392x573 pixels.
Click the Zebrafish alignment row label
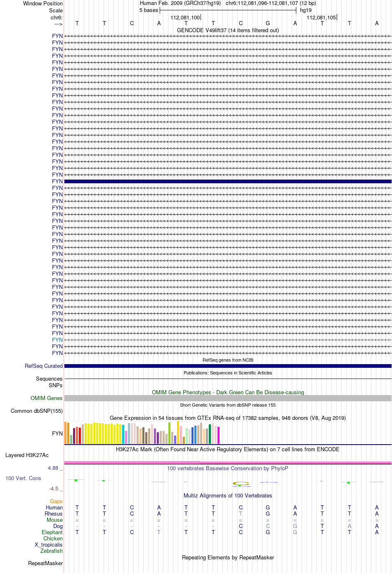click(52, 551)
